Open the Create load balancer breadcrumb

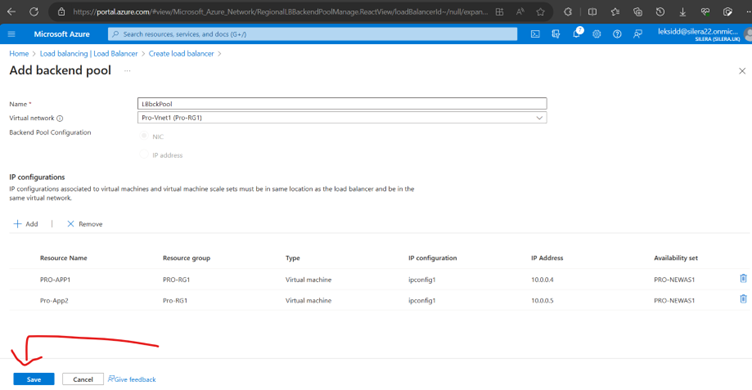tap(181, 54)
